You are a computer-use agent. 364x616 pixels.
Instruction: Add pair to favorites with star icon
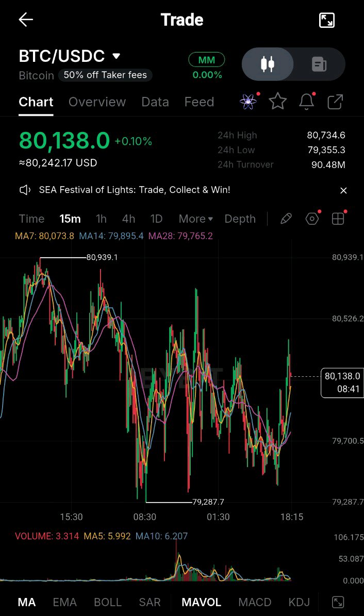click(x=277, y=102)
